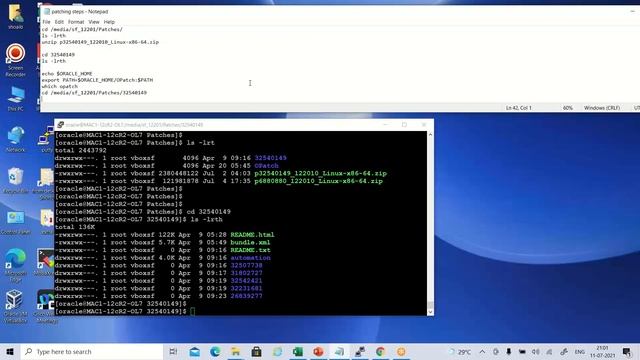Click the orange round app taskbar icon
The width and height of the screenshot is (640, 360).
click(401, 351)
